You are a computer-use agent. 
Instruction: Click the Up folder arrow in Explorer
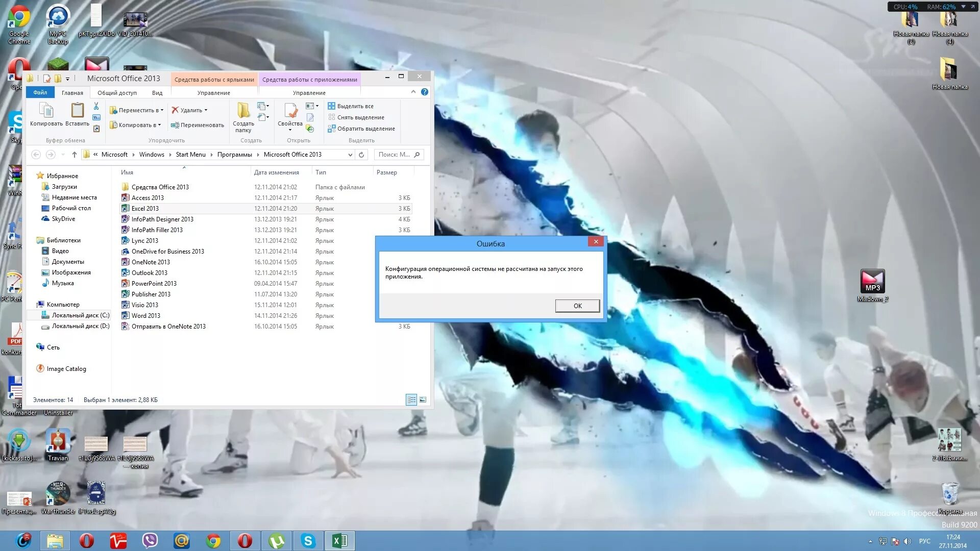coord(75,155)
